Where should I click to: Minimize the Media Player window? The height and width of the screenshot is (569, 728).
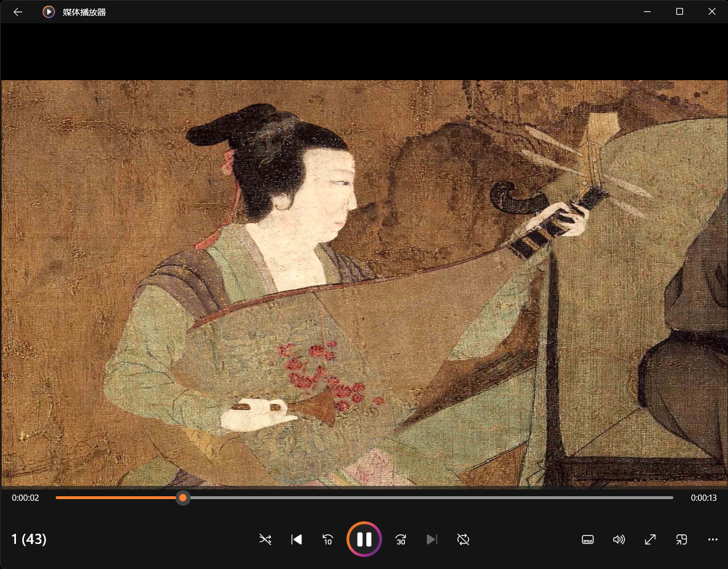(x=647, y=11)
